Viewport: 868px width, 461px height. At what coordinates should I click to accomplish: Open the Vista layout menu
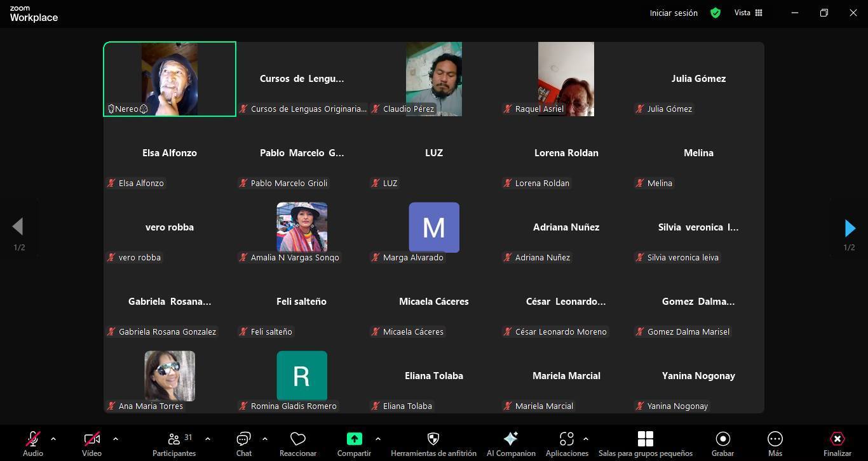748,13
